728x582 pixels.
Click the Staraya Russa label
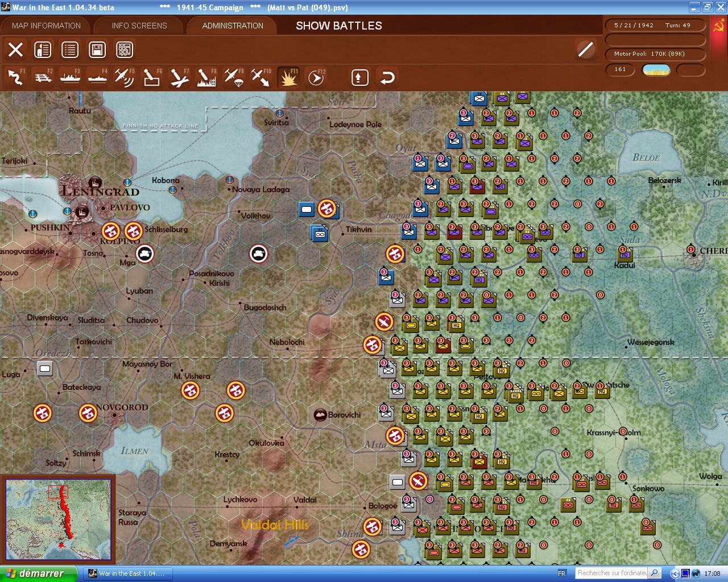click(x=132, y=517)
